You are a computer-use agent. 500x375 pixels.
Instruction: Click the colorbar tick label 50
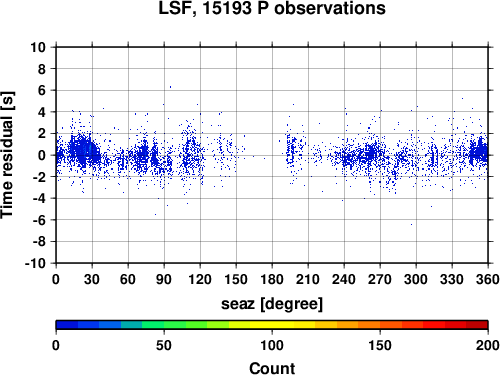(x=164, y=346)
